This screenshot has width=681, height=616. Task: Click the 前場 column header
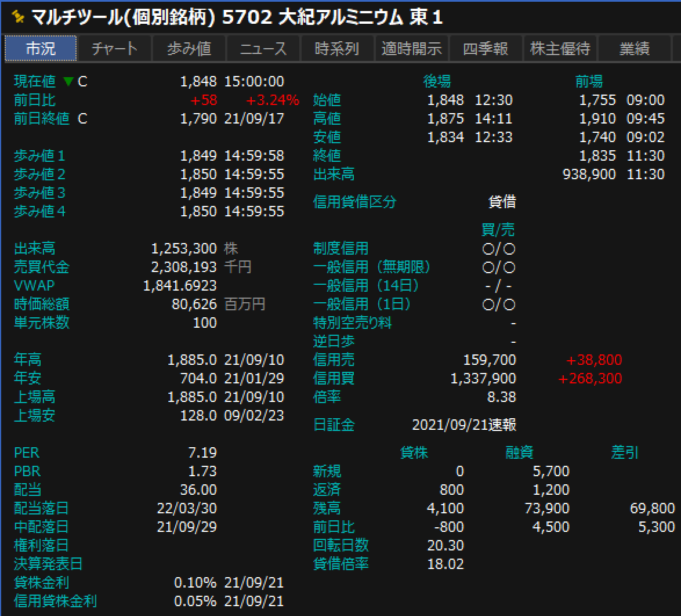pos(589,81)
